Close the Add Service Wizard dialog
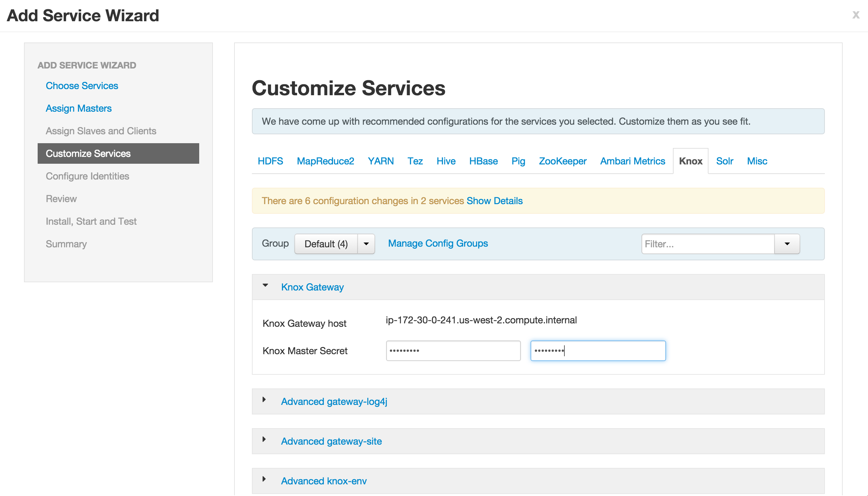 pos(856,15)
